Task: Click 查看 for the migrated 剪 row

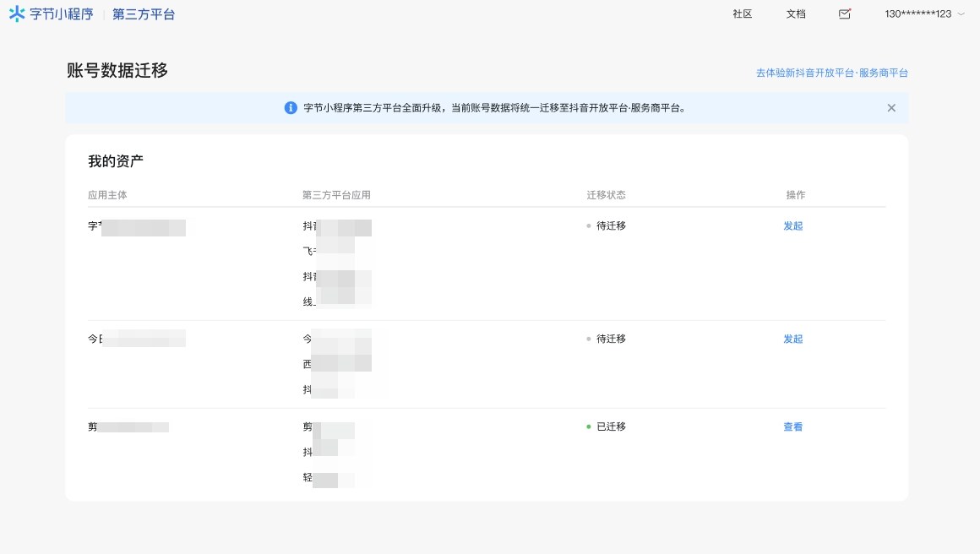Action: pyautogui.click(x=793, y=427)
